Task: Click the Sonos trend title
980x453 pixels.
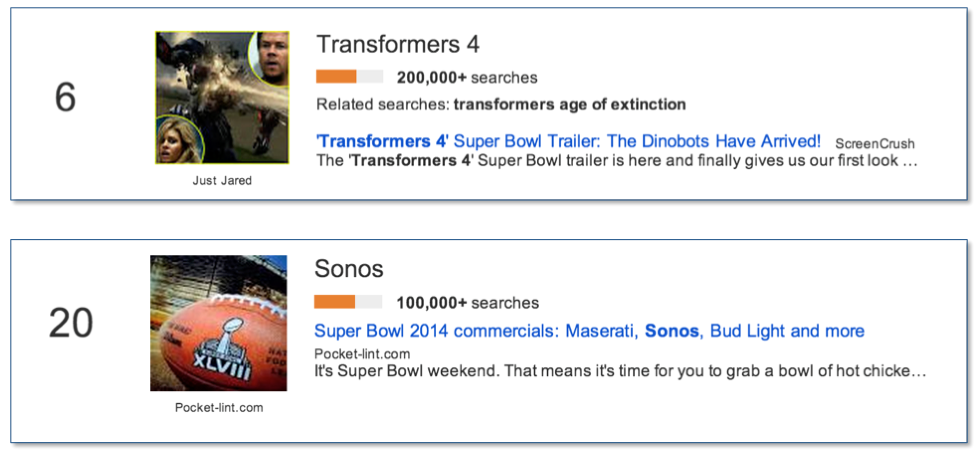Action: [x=349, y=269]
